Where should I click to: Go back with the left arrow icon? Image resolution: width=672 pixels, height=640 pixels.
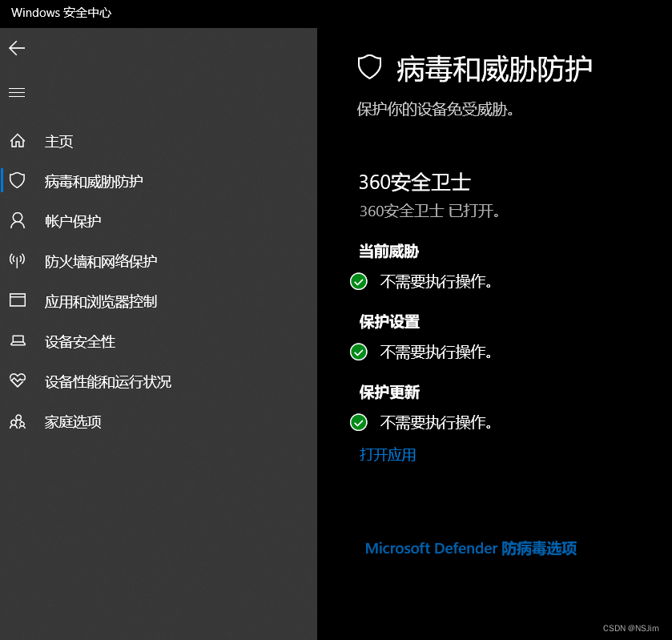(17, 48)
